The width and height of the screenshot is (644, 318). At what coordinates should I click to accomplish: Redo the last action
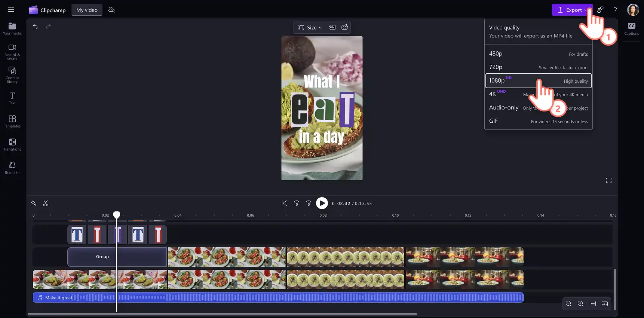pos(48,27)
